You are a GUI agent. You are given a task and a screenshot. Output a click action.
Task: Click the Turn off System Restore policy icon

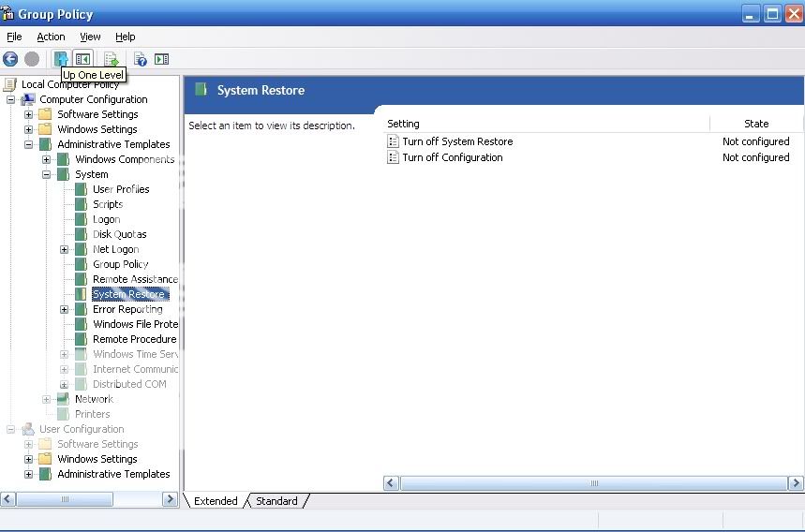pos(393,141)
